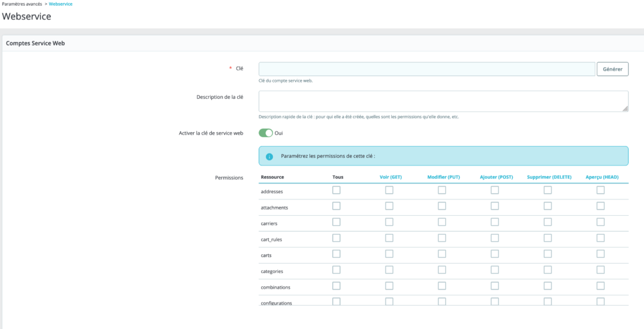Enable Ajouter (POST) for carts

coord(495,254)
